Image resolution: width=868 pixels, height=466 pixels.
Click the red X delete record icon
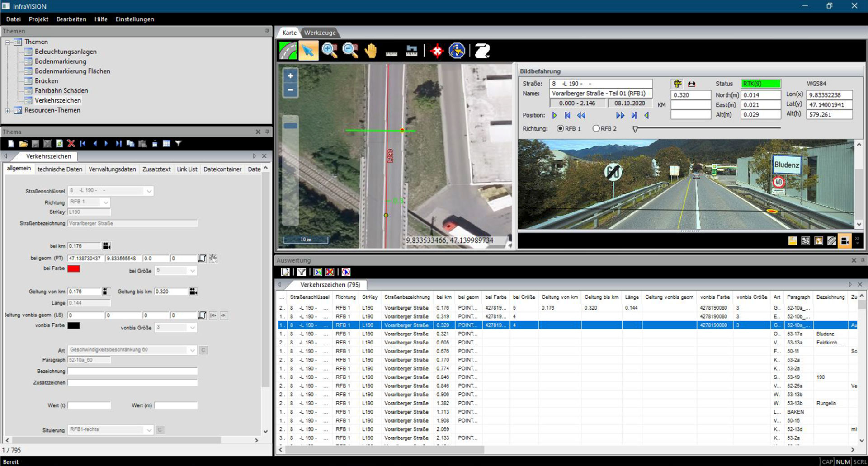71,144
